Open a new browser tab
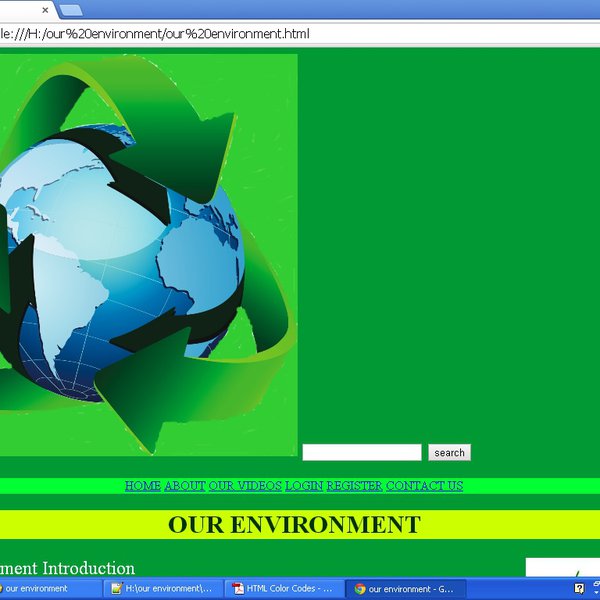Viewport: 600px width, 600px height. point(71,10)
